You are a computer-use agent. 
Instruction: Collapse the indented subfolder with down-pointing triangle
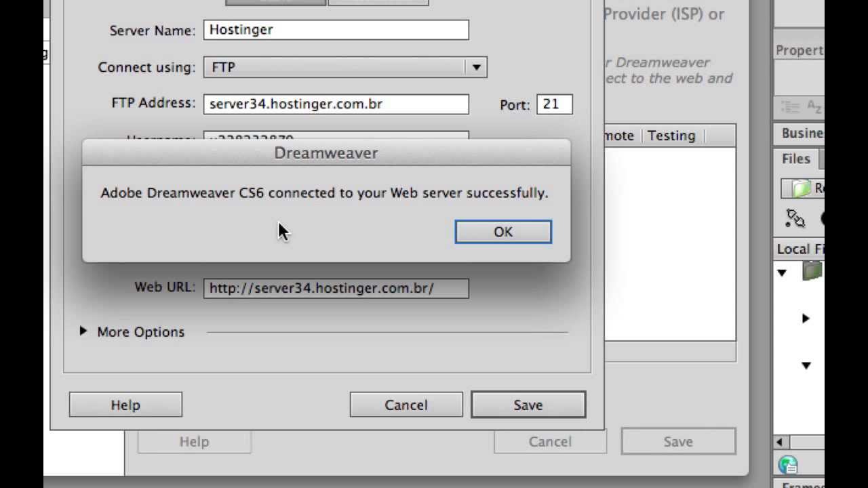(806, 365)
